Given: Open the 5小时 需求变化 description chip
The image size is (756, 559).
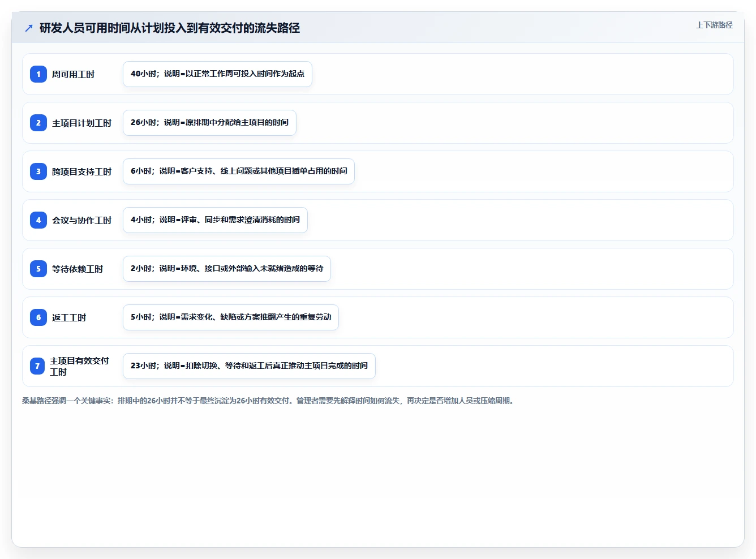Looking at the screenshot, I should [231, 317].
